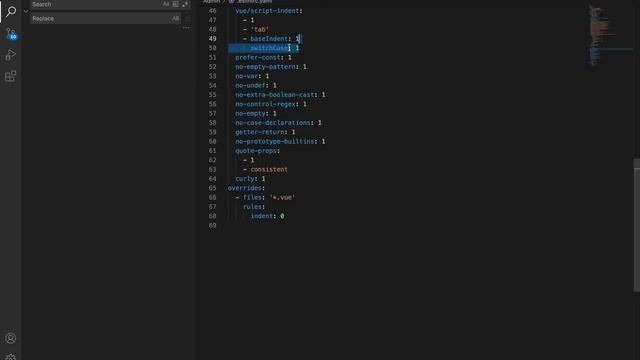Click line number 69 in gutter
Viewport: 640px width, 360px height.
click(x=212, y=226)
